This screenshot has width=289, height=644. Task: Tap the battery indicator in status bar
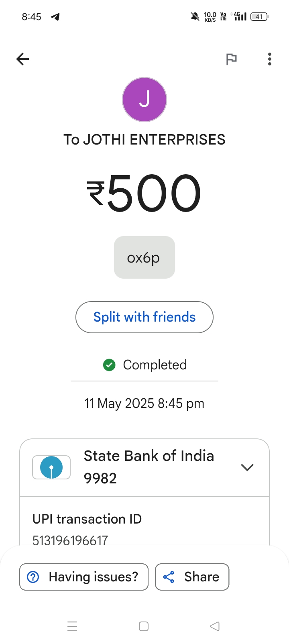coord(259,16)
